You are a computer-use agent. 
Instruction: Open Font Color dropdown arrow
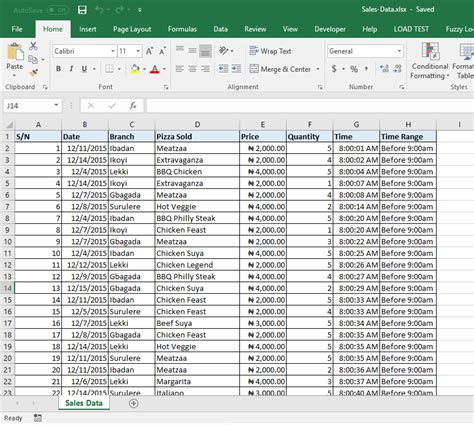point(164,69)
